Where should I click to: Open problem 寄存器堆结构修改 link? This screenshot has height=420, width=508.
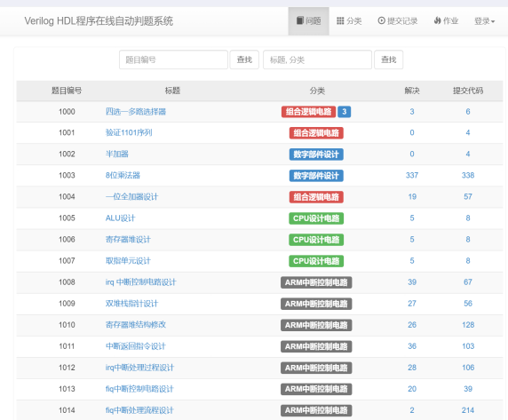135,325
